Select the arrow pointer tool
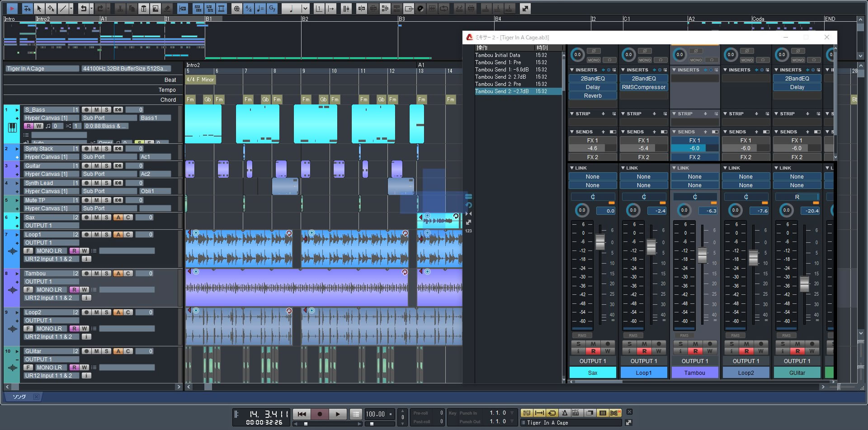The width and height of the screenshot is (868, 430). click(39, 8)
